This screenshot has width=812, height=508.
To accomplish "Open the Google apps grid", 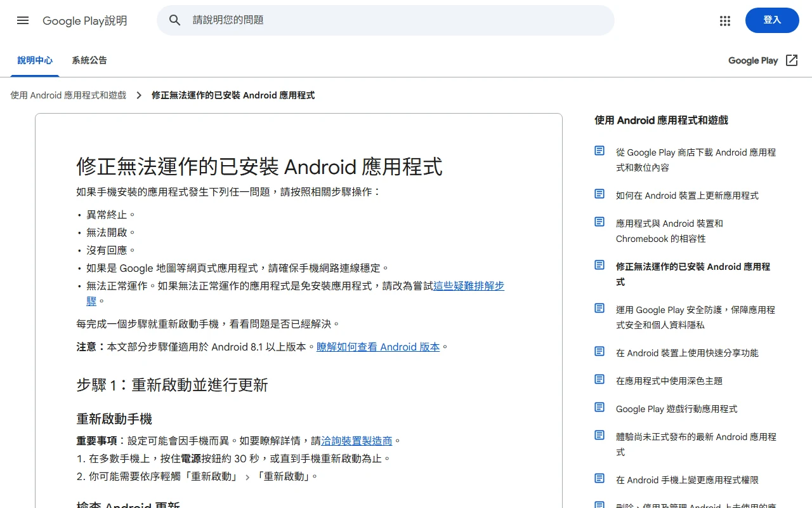I will point(725,20).
